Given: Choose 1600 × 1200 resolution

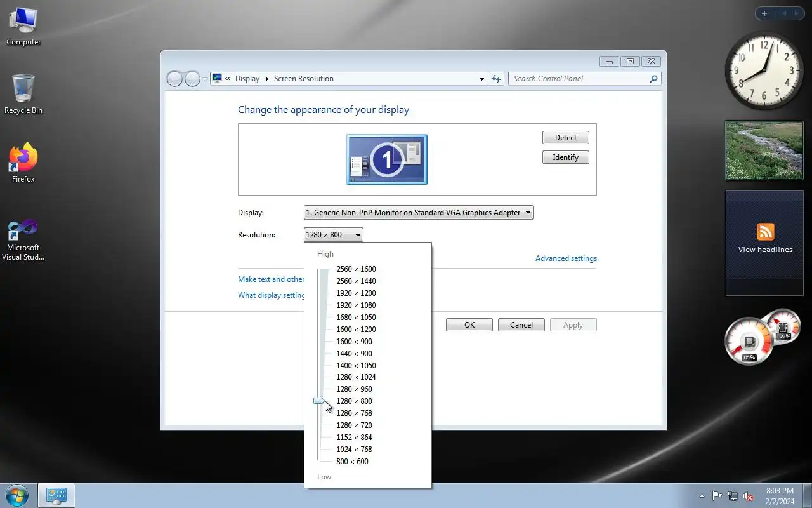Looking at the screenshot, I should tap(356, 330).
